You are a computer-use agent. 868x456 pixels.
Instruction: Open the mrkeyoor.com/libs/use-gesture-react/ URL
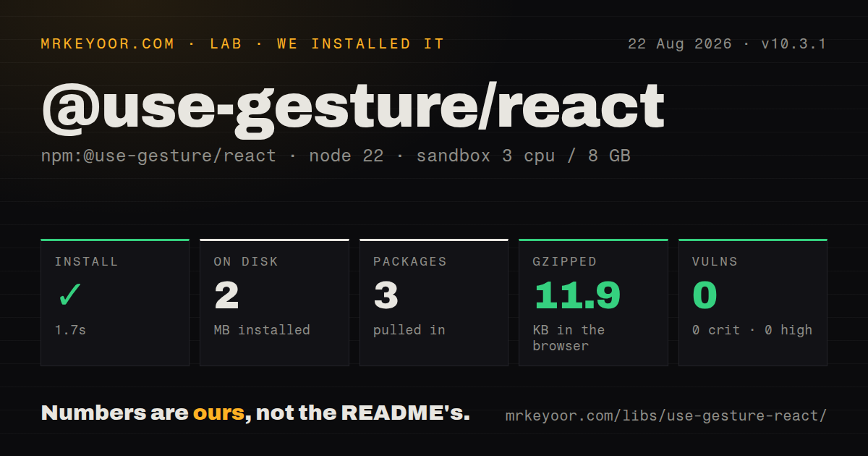(x=666, y=416)
